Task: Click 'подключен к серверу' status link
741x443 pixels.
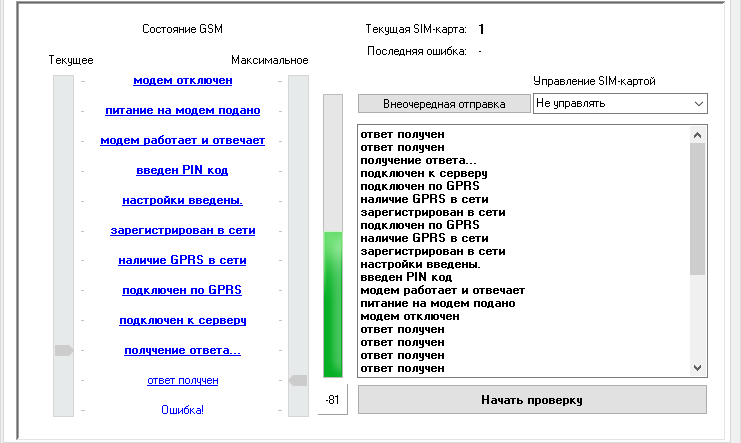Action: click(x=182, y=320)
